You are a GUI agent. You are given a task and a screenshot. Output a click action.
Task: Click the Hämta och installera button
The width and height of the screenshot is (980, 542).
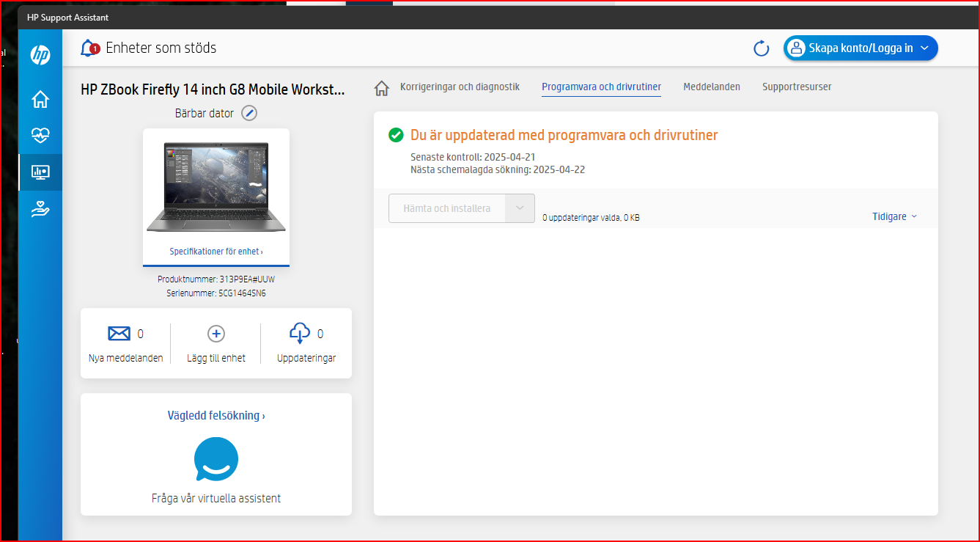tap(447, 208)
